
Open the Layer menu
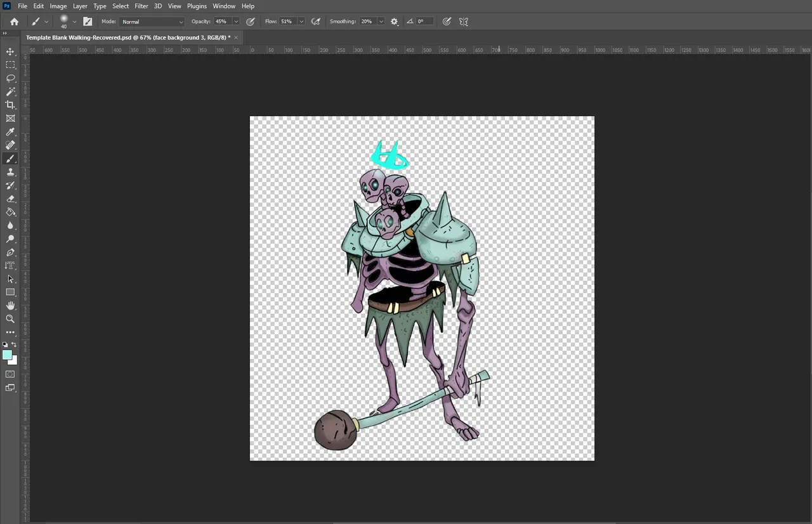click(80, 6)
